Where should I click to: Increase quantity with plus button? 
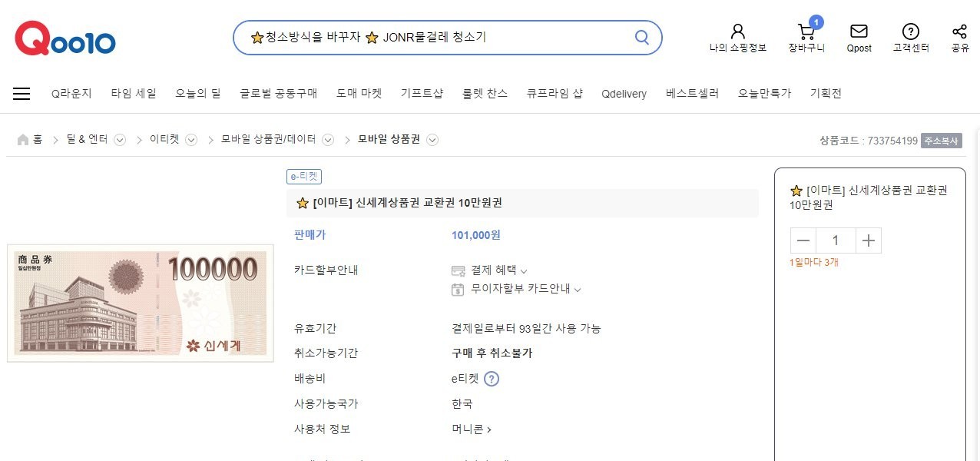point(868,240)
